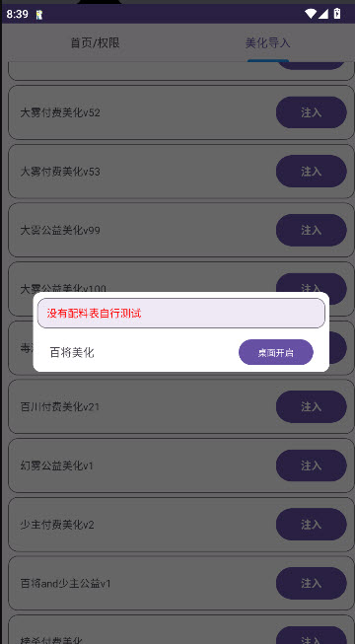The height and width of the screenshot is (644, 355).
Task: Click the 没有配料表自行测试 notice field
Action: pyautogui.click(x=181, y=313)
